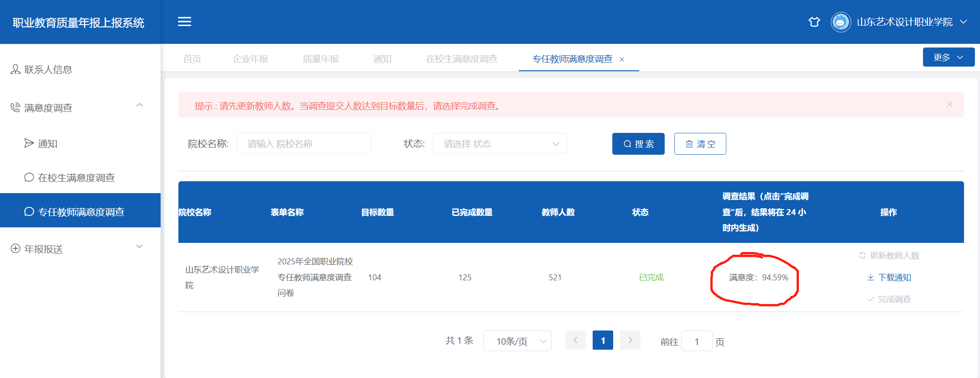Click the 清空 clear button
Image resolution: width=980 pixels, height=378 pixels.
[x=700, y=144]
